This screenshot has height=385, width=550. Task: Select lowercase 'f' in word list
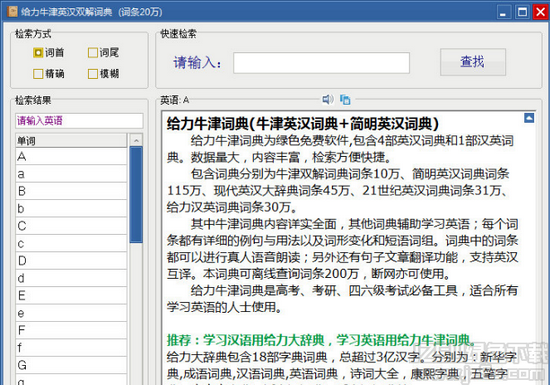[x=71, y=347]
